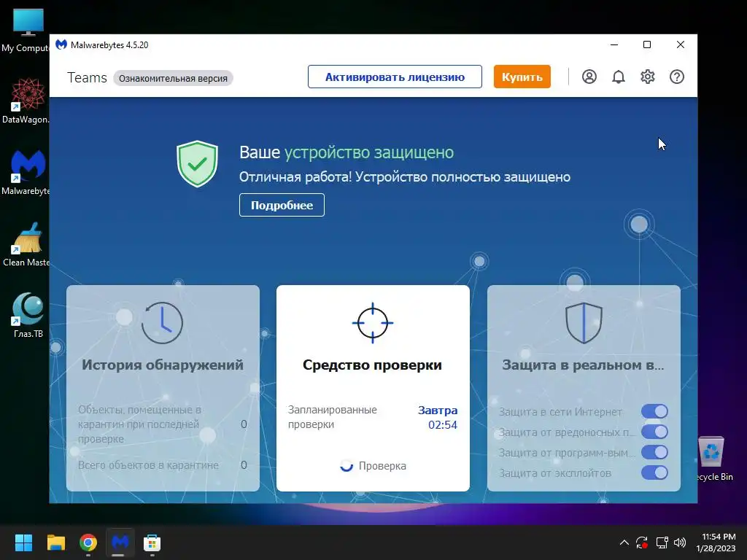Minimize the Malwarebytes window
The width and height of the screenshot is (747, 560).
pos(614,44)
